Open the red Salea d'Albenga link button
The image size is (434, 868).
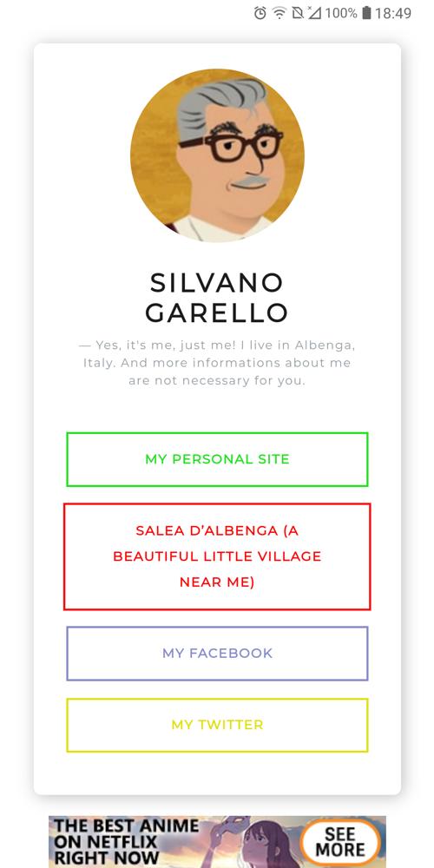[217, 556]
